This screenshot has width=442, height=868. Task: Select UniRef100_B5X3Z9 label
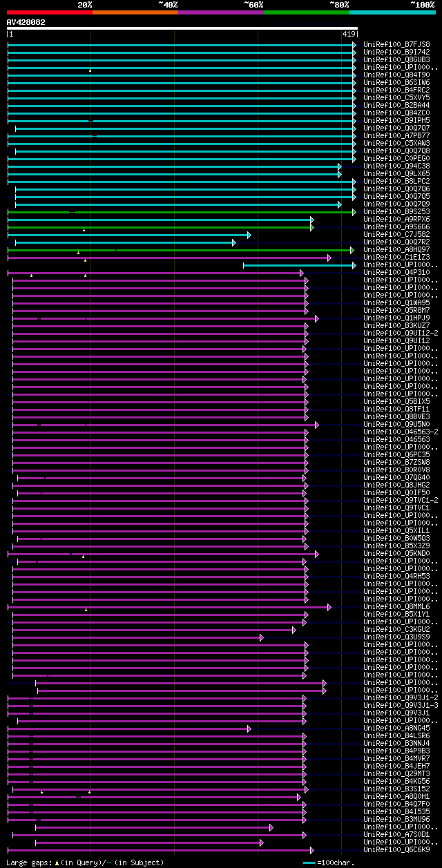(x=396, y=546)
